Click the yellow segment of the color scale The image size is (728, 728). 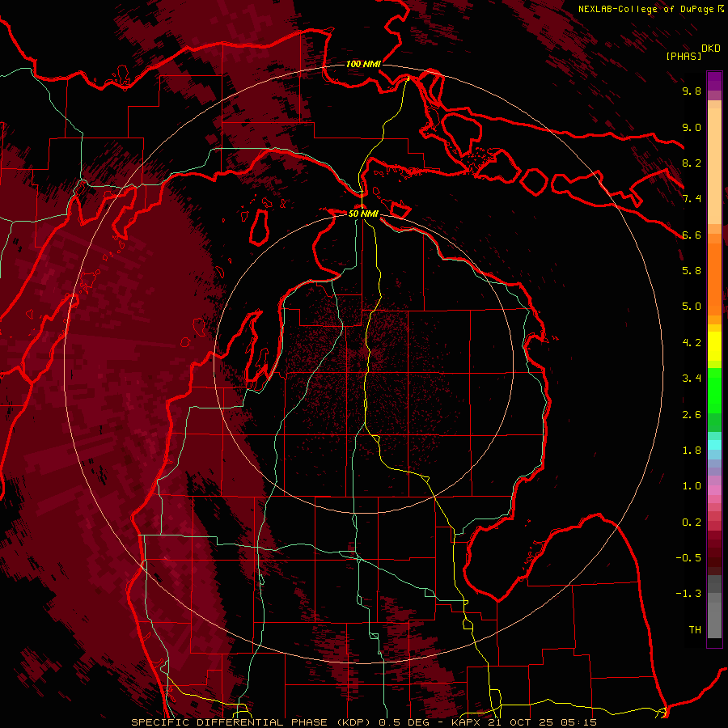click(714, 346)
